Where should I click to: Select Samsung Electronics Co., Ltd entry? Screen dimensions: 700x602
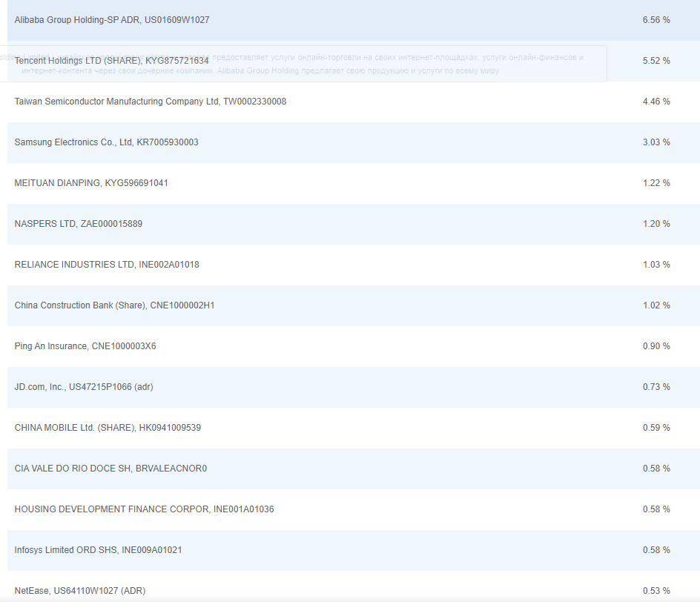[x=354, y=142]
